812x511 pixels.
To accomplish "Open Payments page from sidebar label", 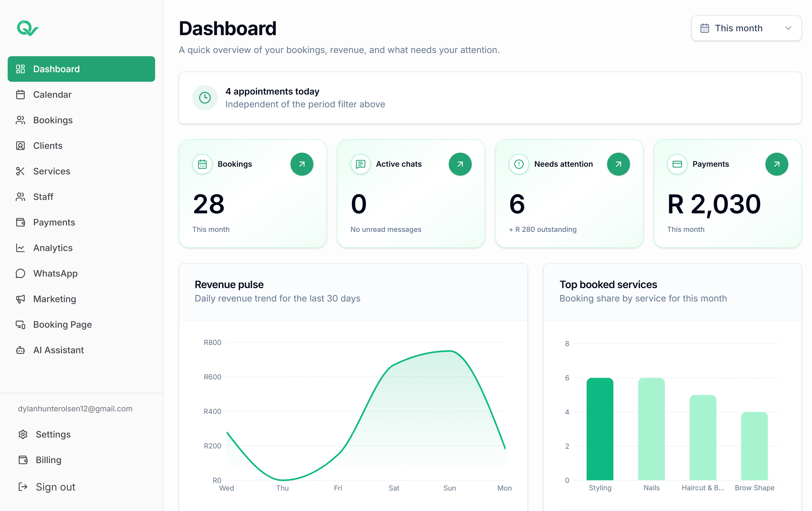I will click(x=54, y=222).
